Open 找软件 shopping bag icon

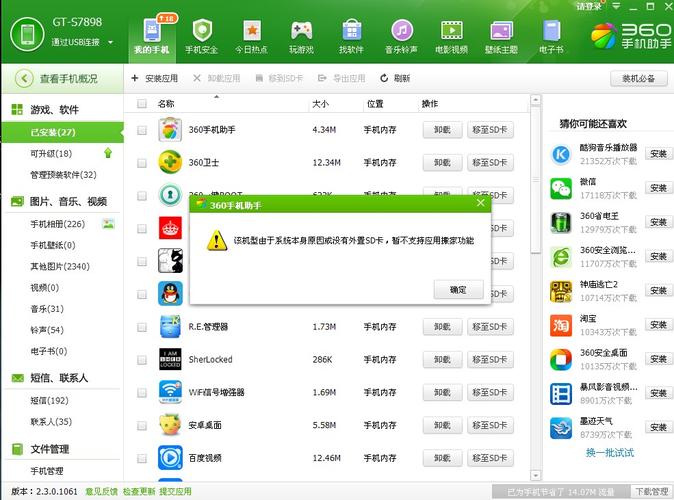tap(352, 31)
